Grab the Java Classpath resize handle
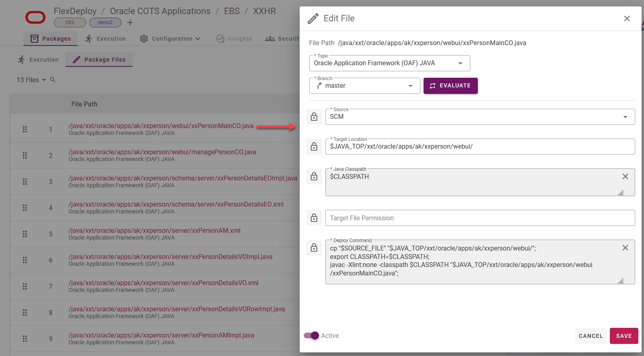644x356 pixels. pyautogui.click(x=621, y=193)
